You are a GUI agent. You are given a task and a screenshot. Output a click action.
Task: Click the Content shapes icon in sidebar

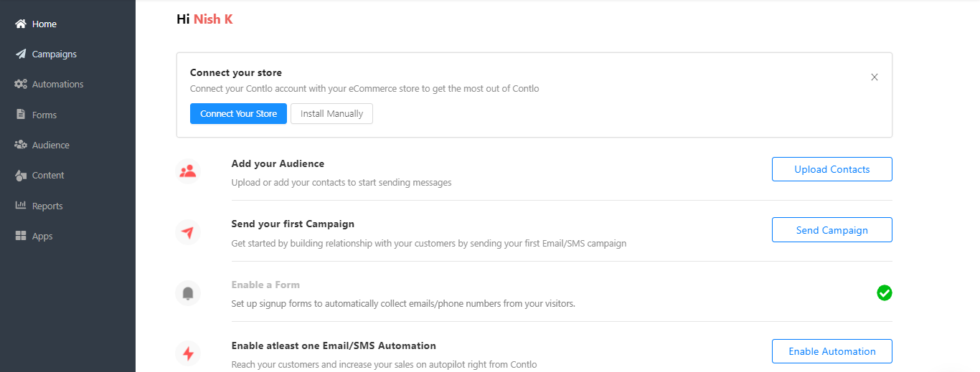tap(21, 175)
